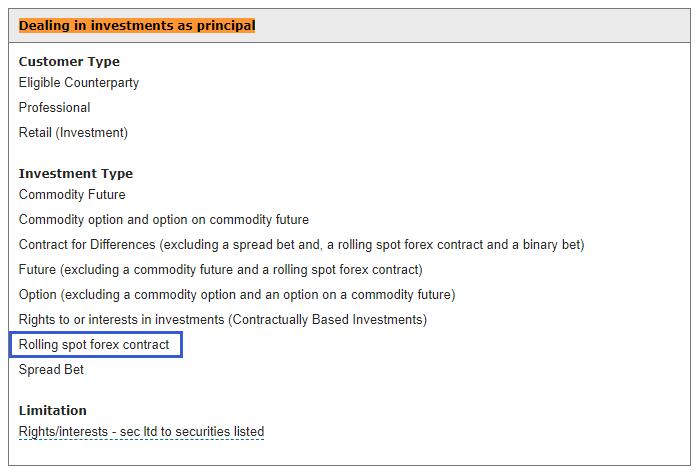This screenshot has width=700, height=475.
Task: Click the 'Professional' customer type
Action: click(54, 108)
